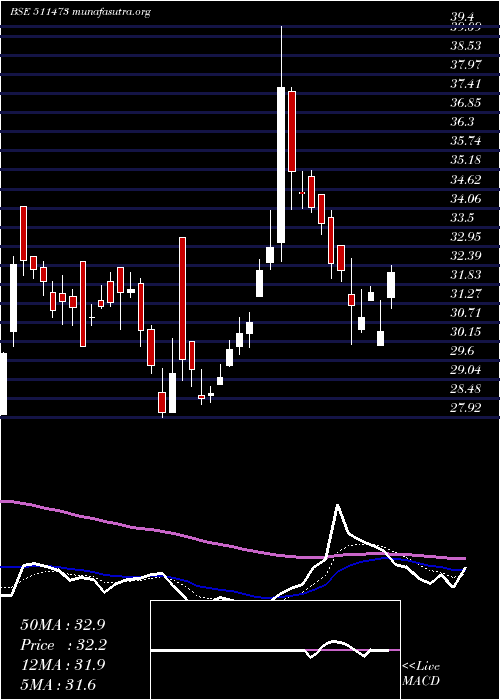Image resolution: width=500 pixels, height=700 pixels.
Task: Click the peak of the white indicator line
Action: pos(337,505)
